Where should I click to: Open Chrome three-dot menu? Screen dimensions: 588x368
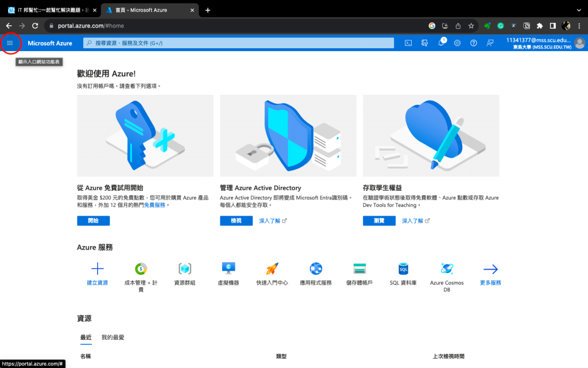(579, 26)
